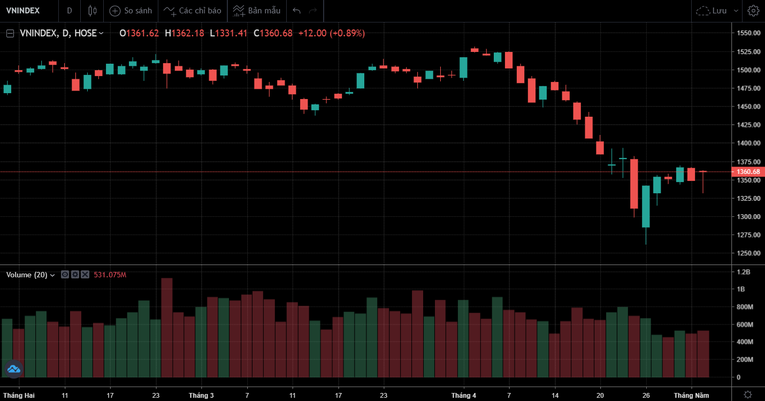Open the dropdown arrow next to Lưu
Screen dimensions: 765x401
click(x=736, y=11)
